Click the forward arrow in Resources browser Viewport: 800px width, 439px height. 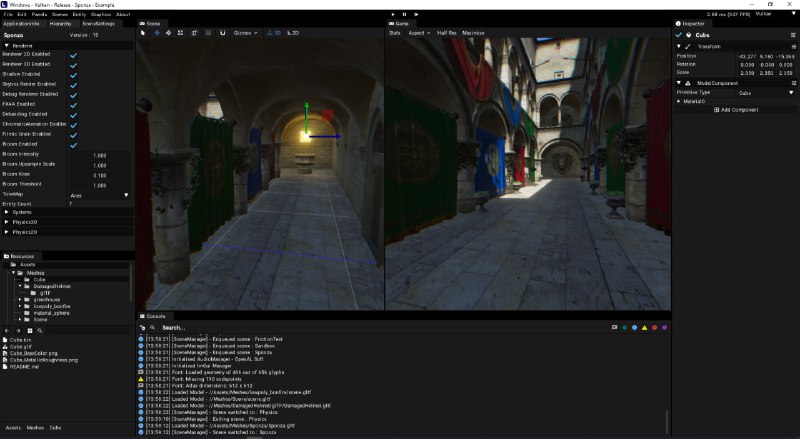point(18,331)
